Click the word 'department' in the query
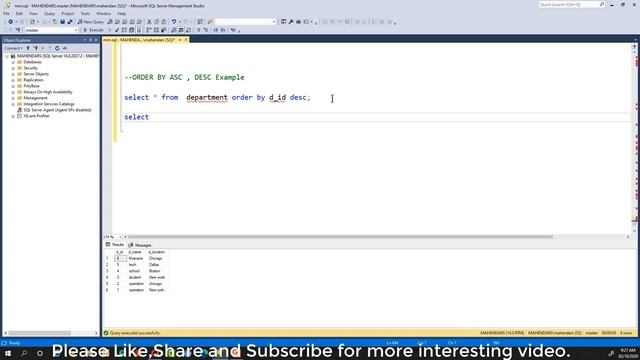Screen dimensions: 640x360 point(207,98)
